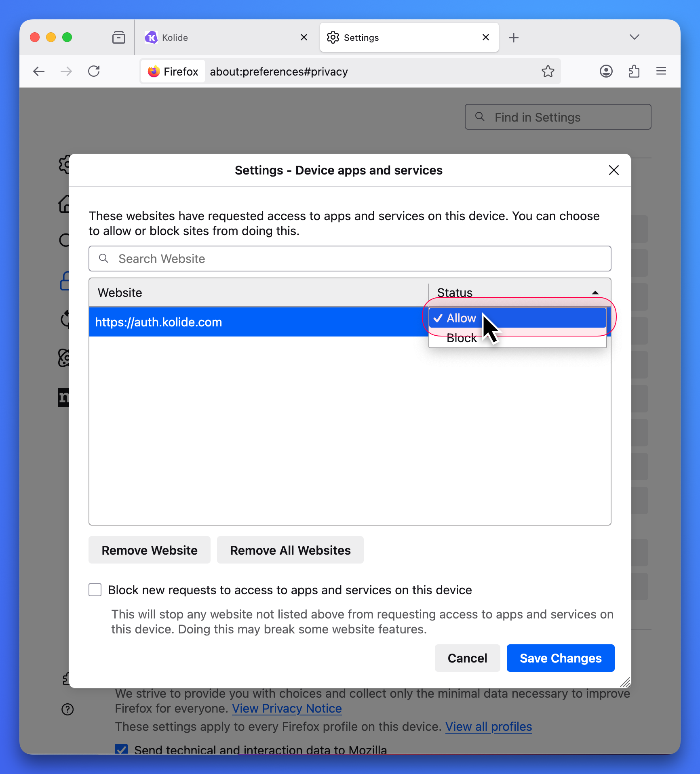Click the Save Changes button
Image resolution: width=700 pixels, height=774 pixels.
(x=560, y=658)
